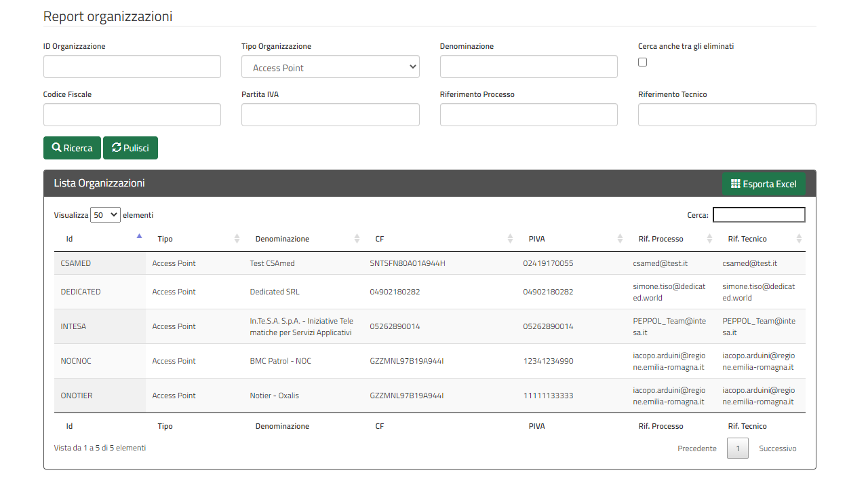This screenshot has height=479, width=868.
Task: Sort table by Rif. Processo column header
Action: (x=671, y=239)
